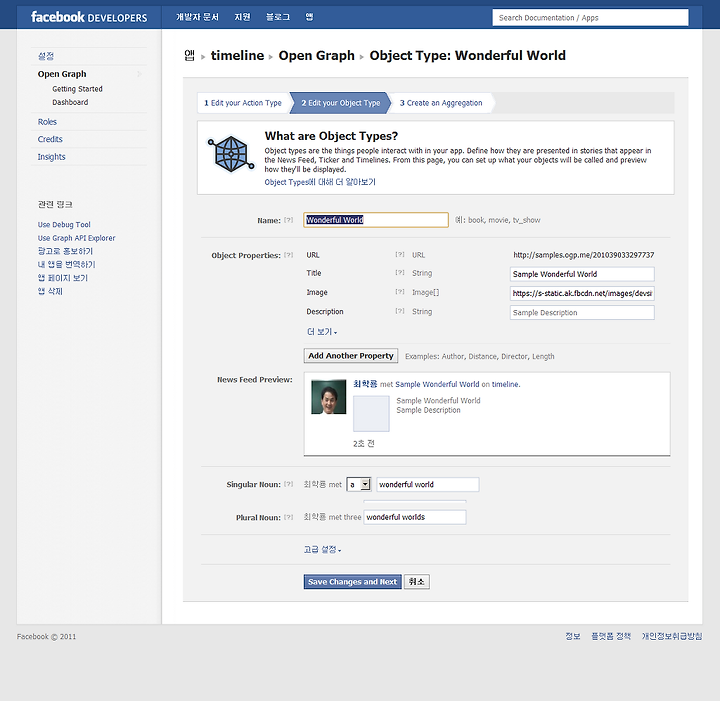Click the '플랫폼 정책' footer link
The height and width of the screenshot is (701, 720).
pyautogui.click(x=611, y=636)
